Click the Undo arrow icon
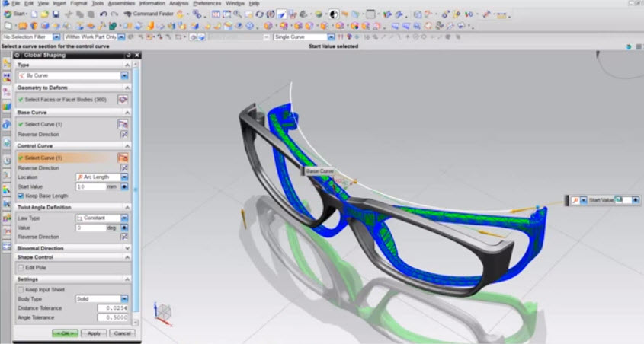This screenshot has width=644, height=344. [x=103, y=14]
